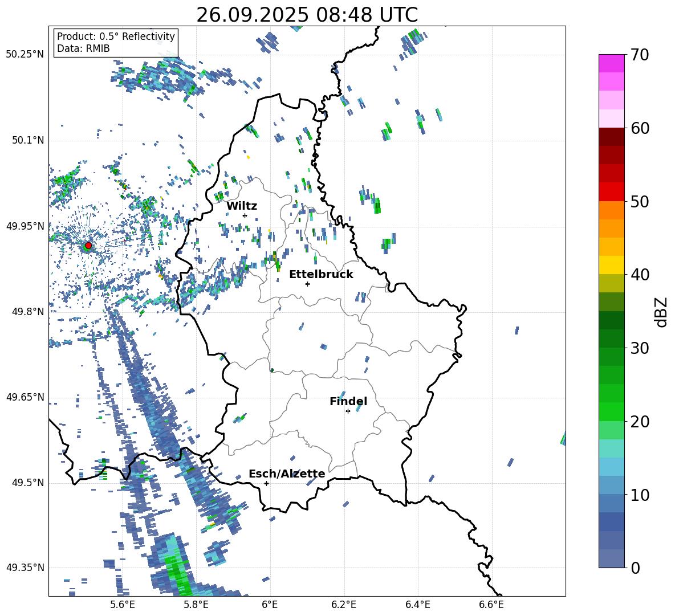Click the 49.95°N latitude label
The width and height of the screenshot is (675, 616).
(x=25, y=226)
